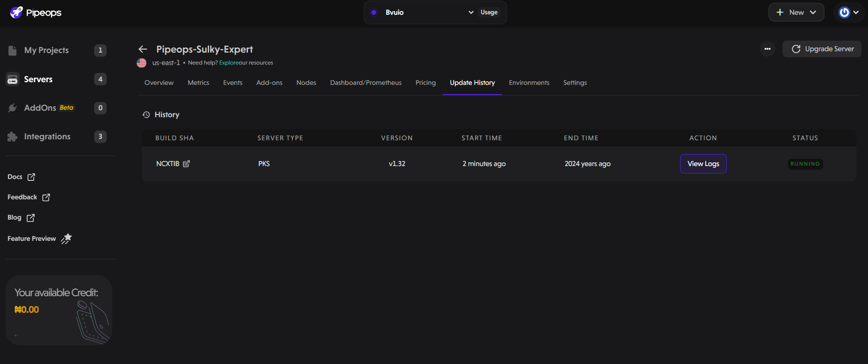
Task: Switch to the Events tab
Action: pyautogui.click(x=233, y=83)
